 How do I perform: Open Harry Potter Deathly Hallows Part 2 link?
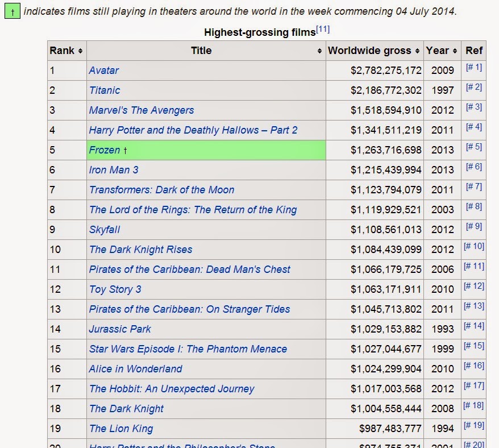coord(193,130)
